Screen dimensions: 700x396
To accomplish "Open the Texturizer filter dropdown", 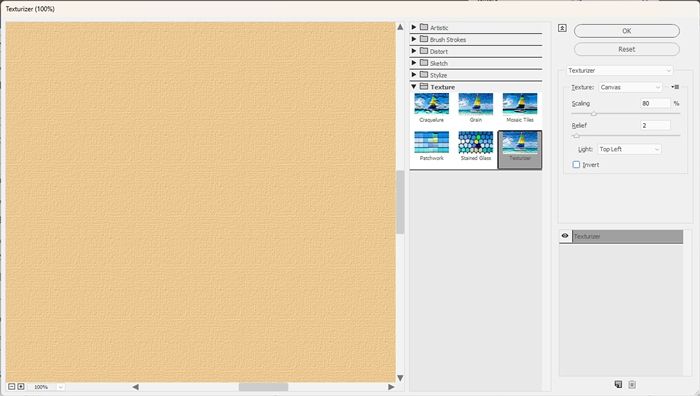I will click(x=619, y=71).
